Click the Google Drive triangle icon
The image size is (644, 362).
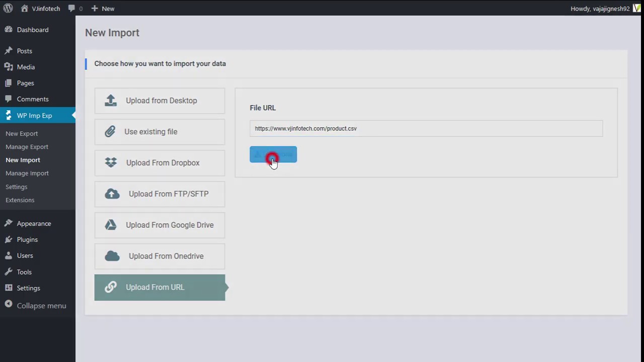click(111, 225)
